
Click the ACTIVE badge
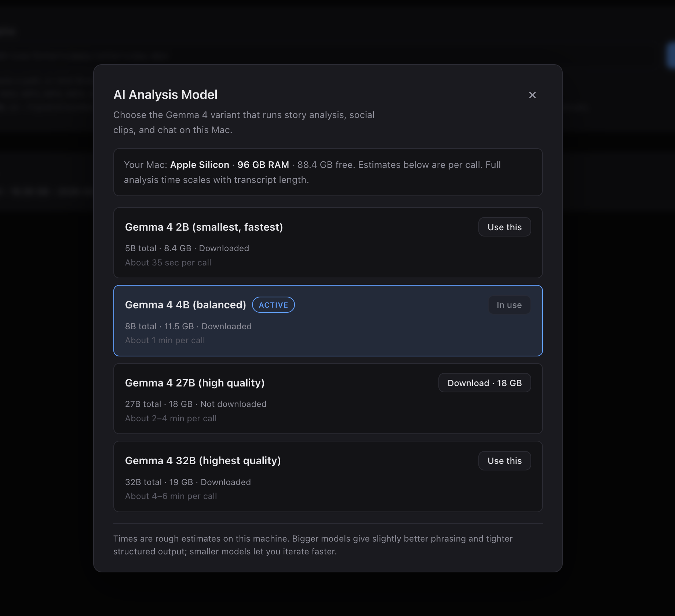(273, 305)
